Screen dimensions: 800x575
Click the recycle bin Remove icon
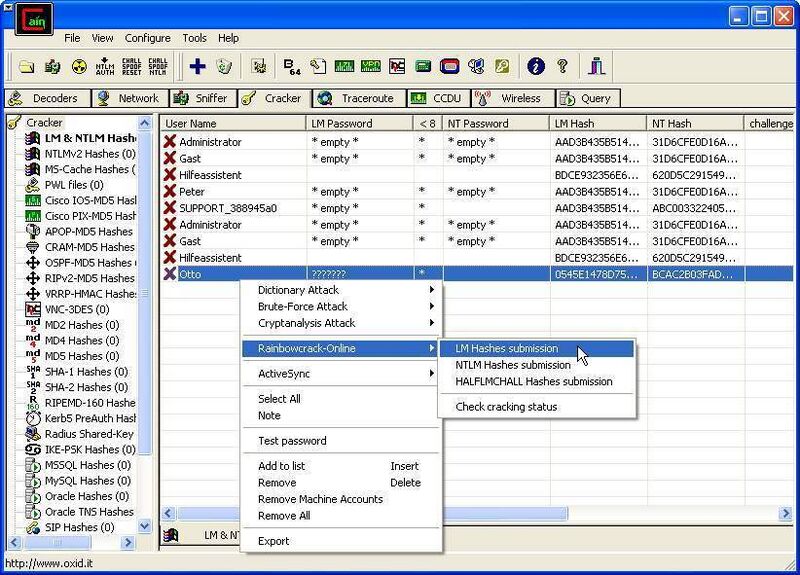tap(224, 66)
